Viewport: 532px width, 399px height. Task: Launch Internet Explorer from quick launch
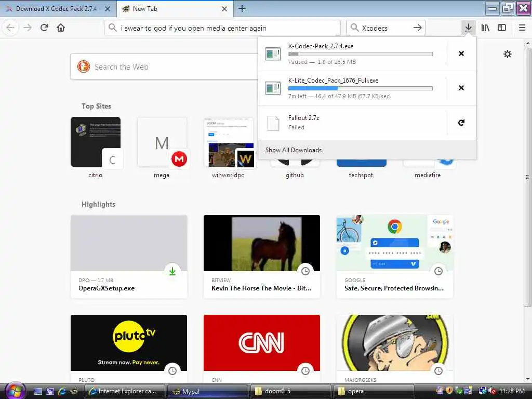(x=62, y=391)
